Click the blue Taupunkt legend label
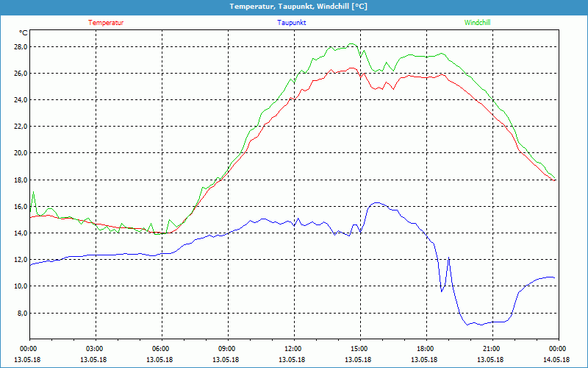This screenshot has height=368, width=588. (x=292, y=23)
